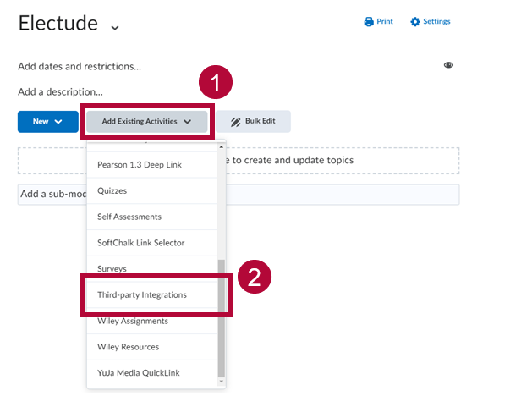Select Third-party Integrations option
The width and height of the screenshot is (532, 396).
[142, 294]
